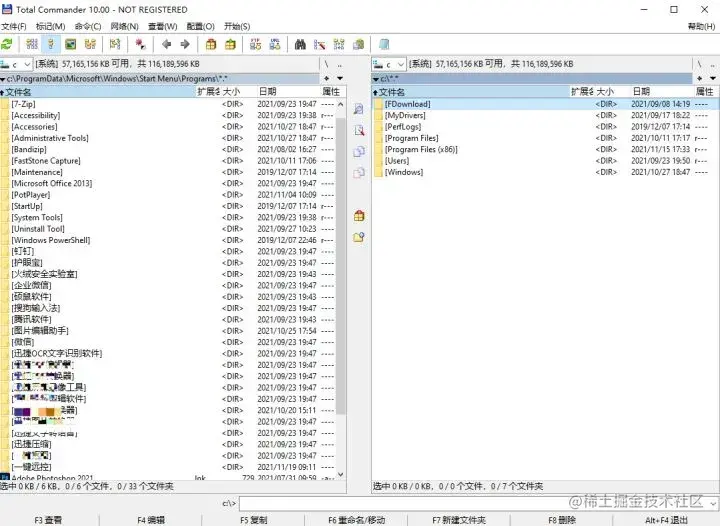Select the full file details view icon
Viewport: 720px width, 526px height.
click(51, 45)
